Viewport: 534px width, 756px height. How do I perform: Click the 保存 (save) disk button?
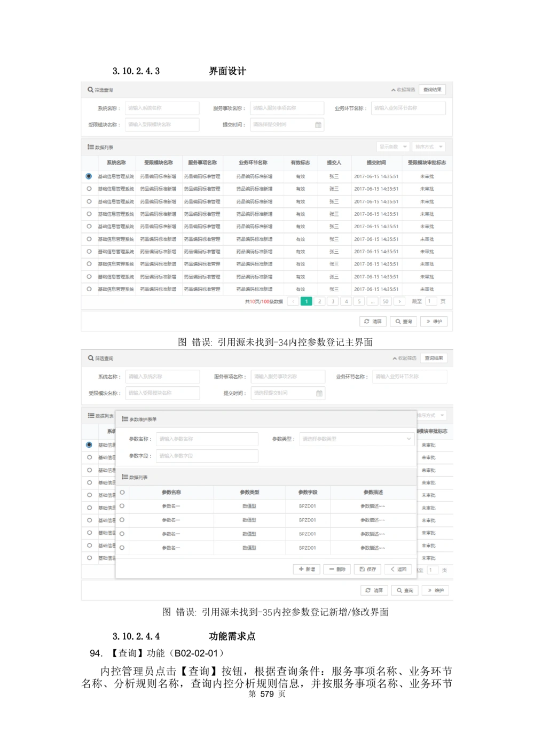tap(368, 570)
